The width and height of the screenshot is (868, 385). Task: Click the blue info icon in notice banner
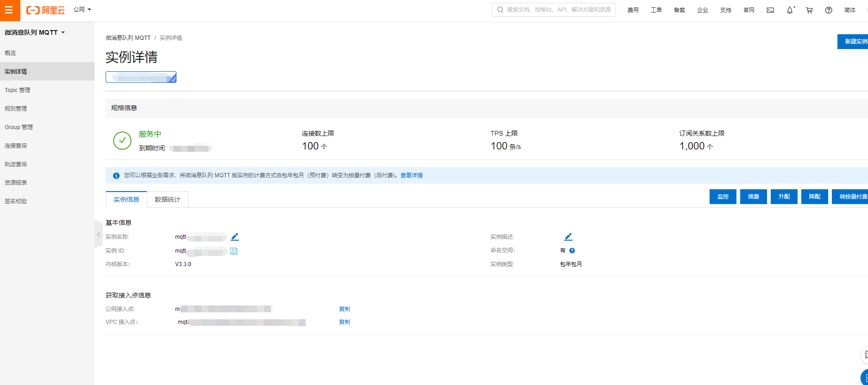coord(116,175)
